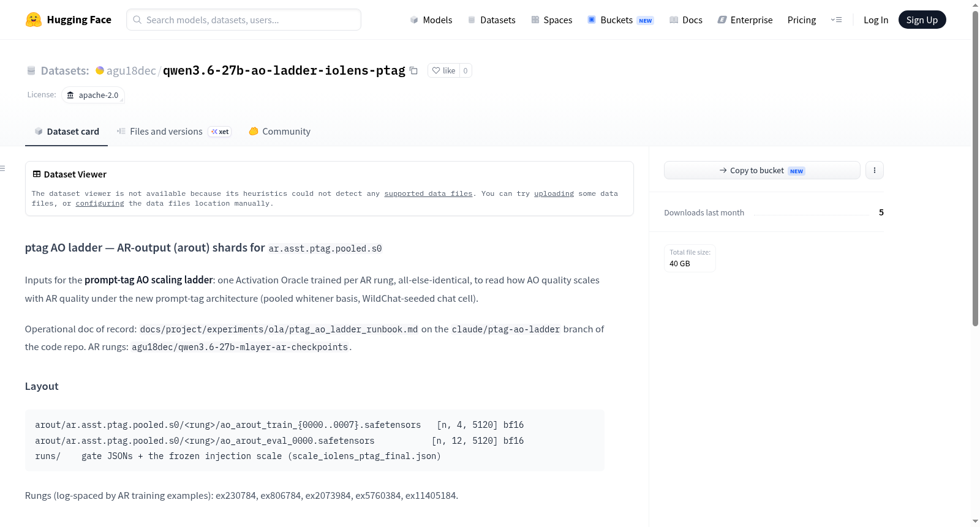The width and height of the screenshot is (980, 527).
Task: Switch to the Community tab
Action: (279, 131)
